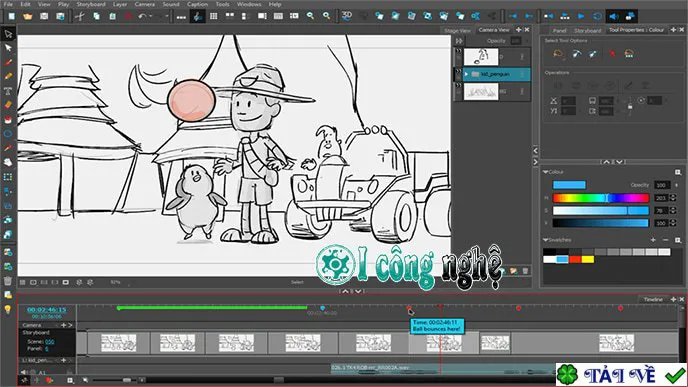Remove a swatch with the Swatches minus button
This screenshot has width=688, height=387.
[x=665, y=240]
